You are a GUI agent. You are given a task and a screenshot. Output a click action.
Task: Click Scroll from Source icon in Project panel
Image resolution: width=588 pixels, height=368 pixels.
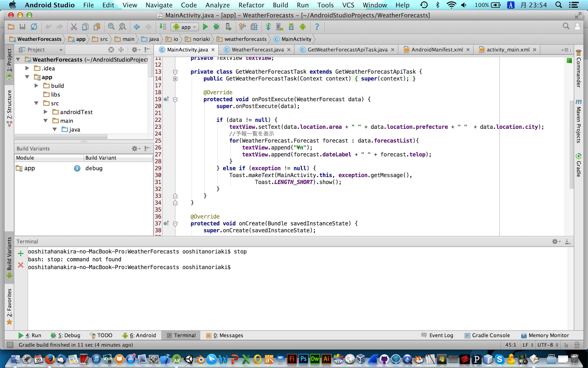(x=111, y=50)
